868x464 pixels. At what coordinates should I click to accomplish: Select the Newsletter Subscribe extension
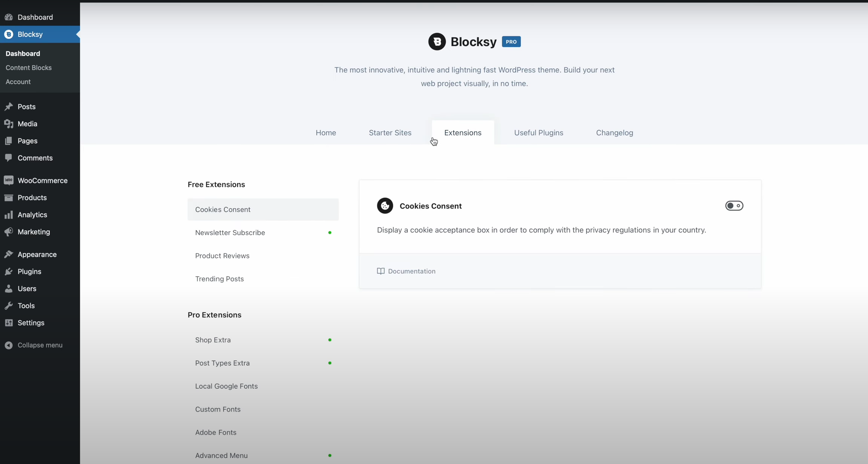click(x=230, y=233)
